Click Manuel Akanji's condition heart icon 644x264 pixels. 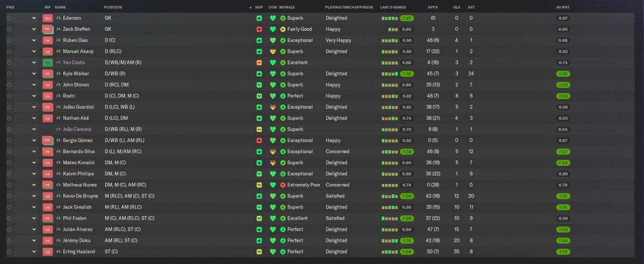pos(273,51)
